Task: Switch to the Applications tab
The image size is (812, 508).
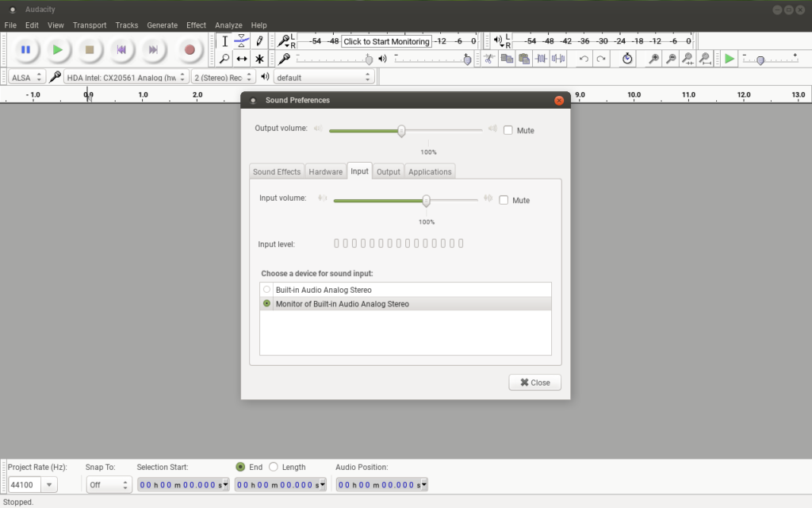Action: click(x=430, y=171)
